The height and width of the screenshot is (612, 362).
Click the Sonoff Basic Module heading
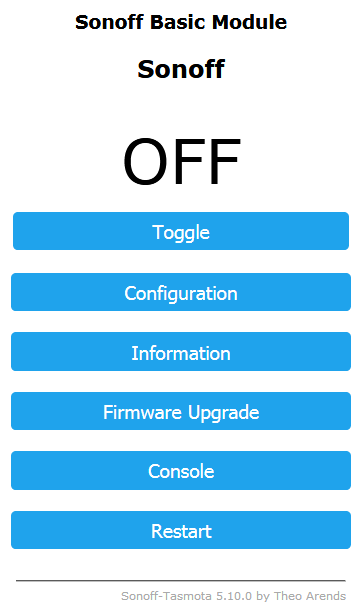(x=181, y=22)
